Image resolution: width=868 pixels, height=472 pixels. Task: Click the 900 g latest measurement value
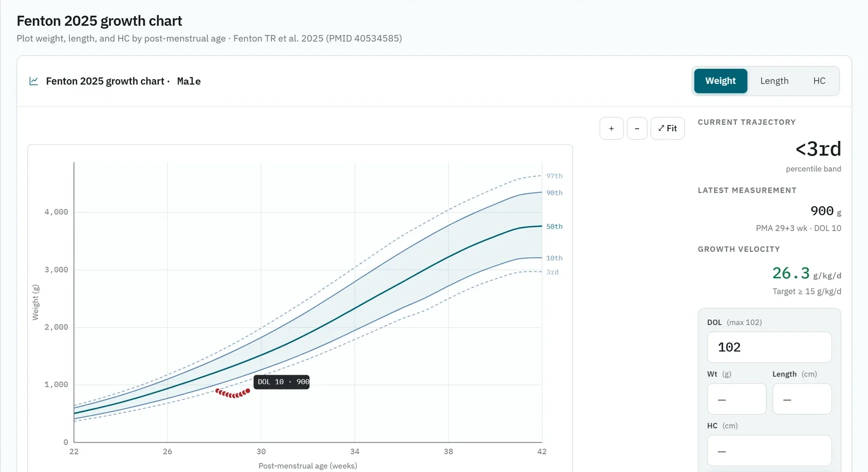(x=826, y=211)
